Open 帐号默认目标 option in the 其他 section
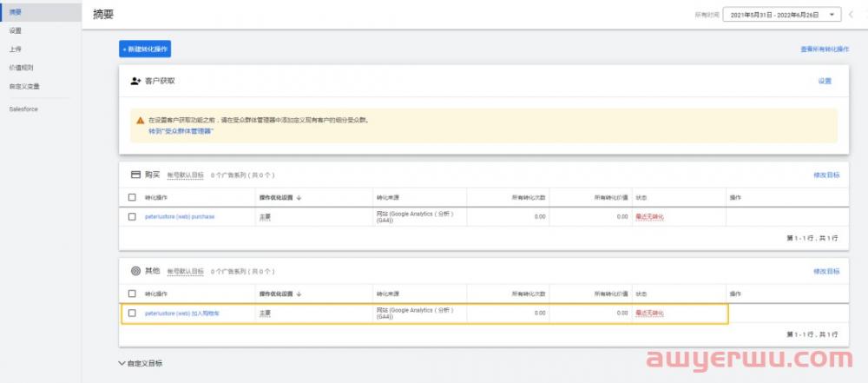Image resolution: width=868 pixels, height=383 pixels. [185, 272]
